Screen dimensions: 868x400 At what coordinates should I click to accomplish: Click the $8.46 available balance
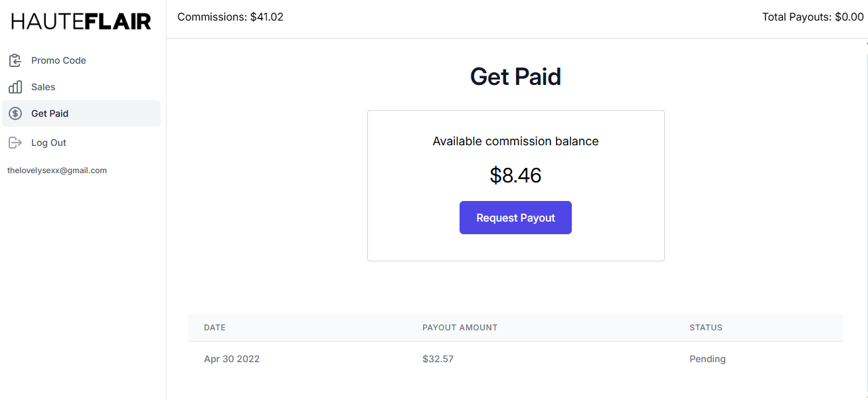point(515,175)
